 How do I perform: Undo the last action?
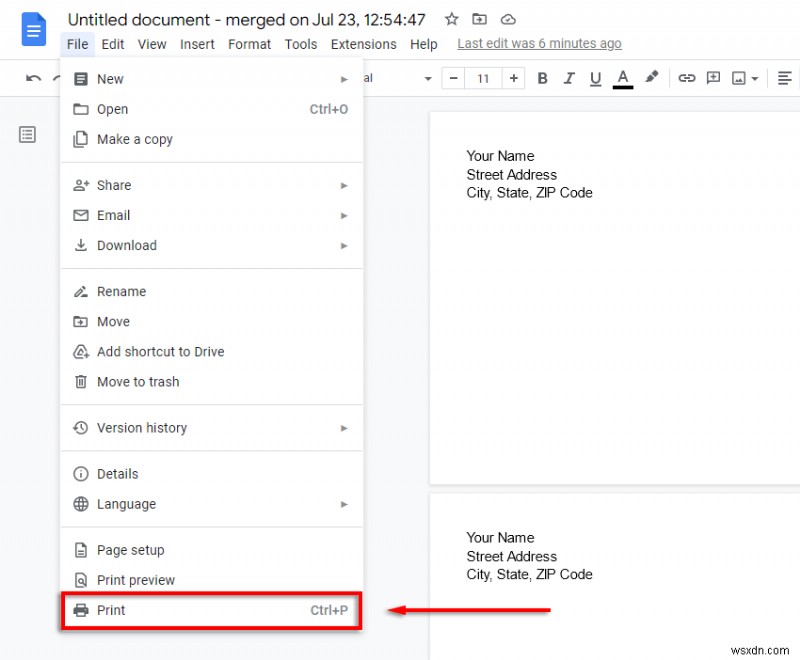pos(34,77)
